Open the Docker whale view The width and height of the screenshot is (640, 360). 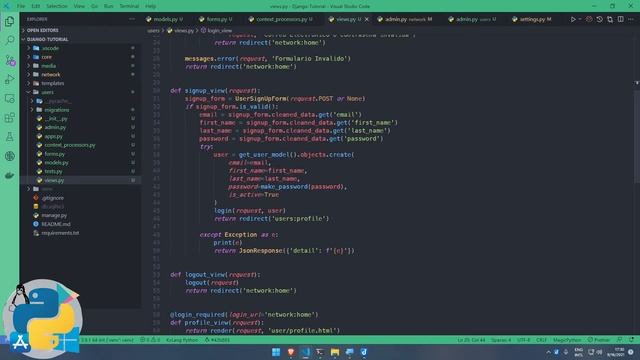(9, 176)
